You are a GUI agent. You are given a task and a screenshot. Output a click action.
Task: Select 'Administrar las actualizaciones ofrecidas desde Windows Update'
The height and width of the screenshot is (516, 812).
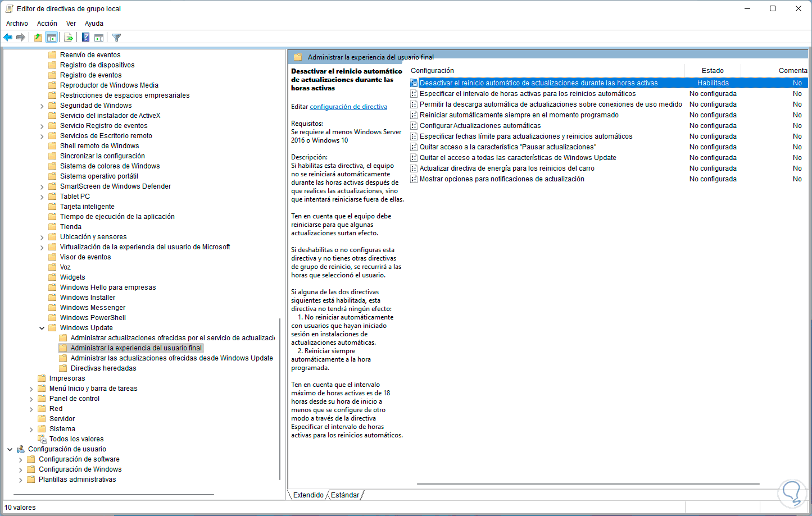point(172,358)
